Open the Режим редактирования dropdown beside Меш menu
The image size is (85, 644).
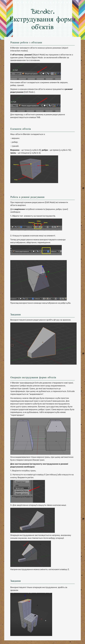(x=30, y=105)
